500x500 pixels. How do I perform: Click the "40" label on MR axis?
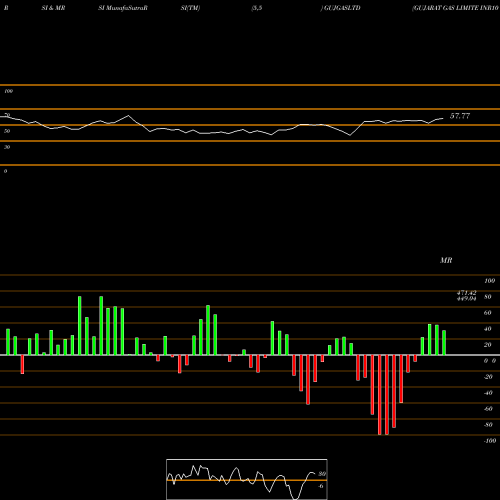[x=488, y=329]
